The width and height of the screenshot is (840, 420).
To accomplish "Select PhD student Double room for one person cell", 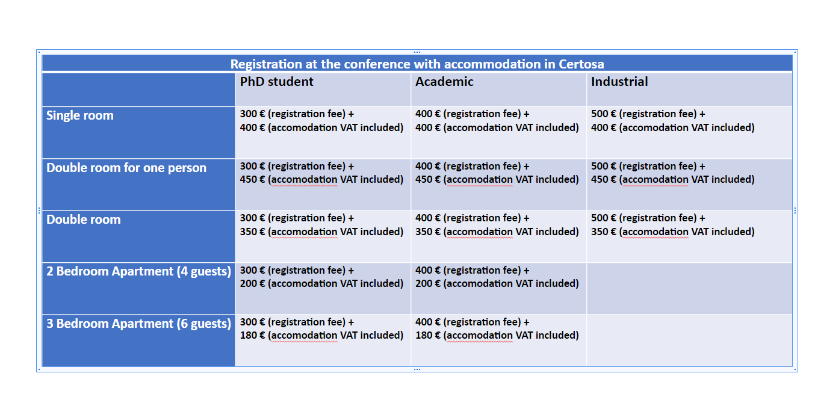I will 322,184.
